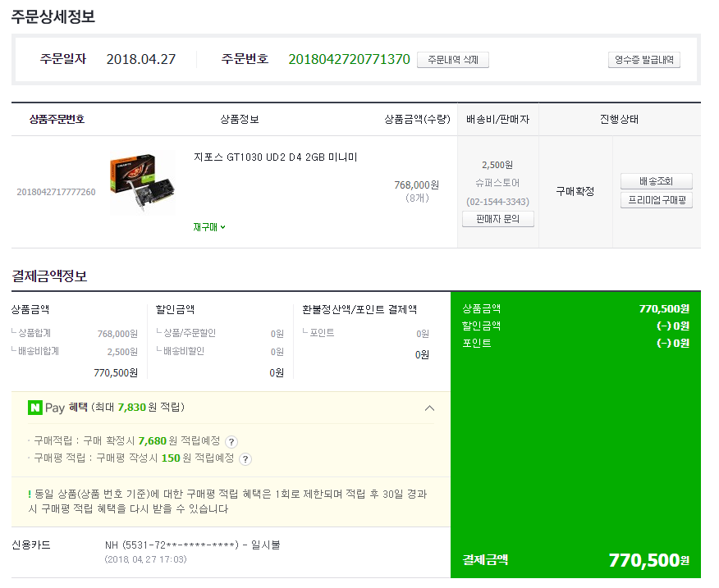Click the graphics card product thumbnail

tap(142, 185)
